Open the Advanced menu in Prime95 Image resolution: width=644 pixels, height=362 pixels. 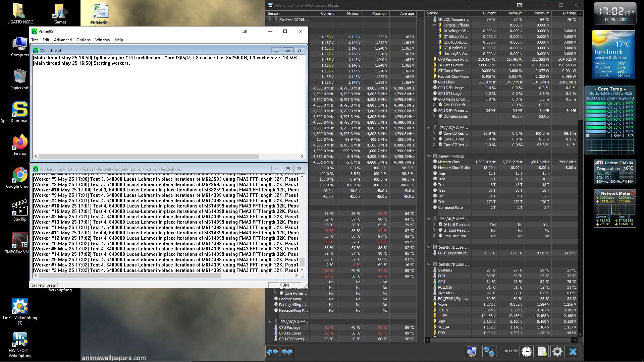coord(63,40)
